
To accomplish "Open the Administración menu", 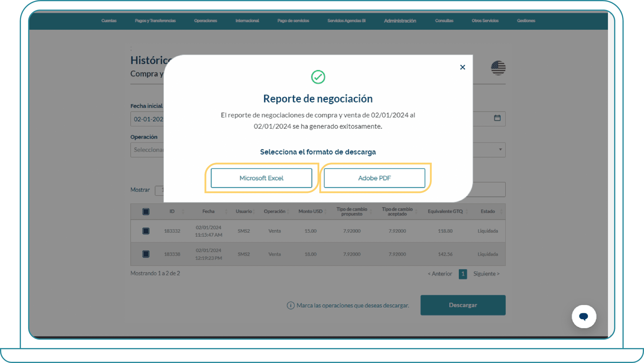I will [x=400, y=21].
